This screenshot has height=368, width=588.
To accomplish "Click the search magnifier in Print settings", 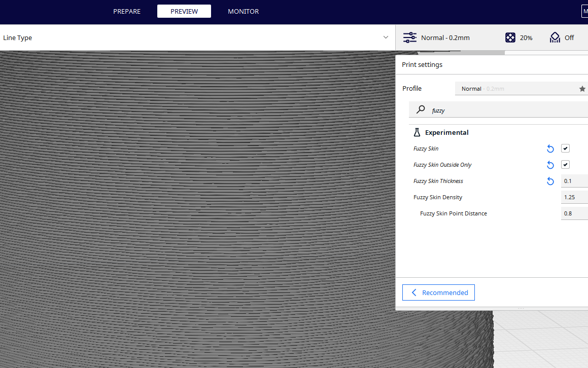I will click(x=421, y=110).
